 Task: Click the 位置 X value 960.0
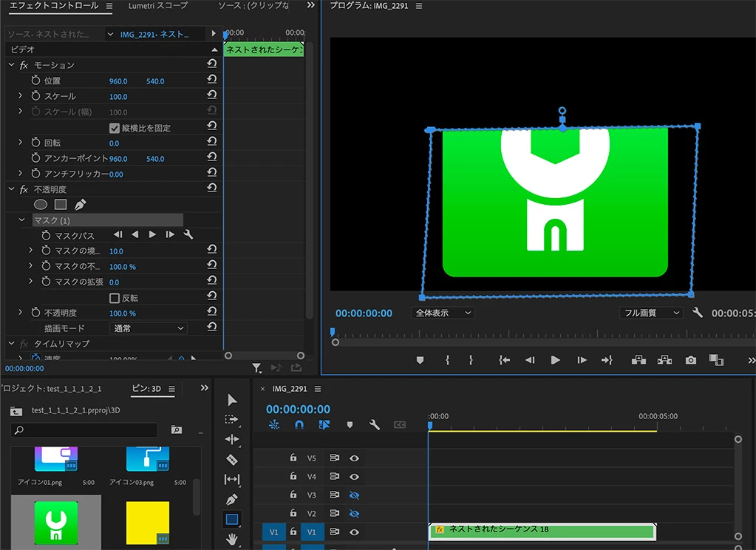coord(118,81)
